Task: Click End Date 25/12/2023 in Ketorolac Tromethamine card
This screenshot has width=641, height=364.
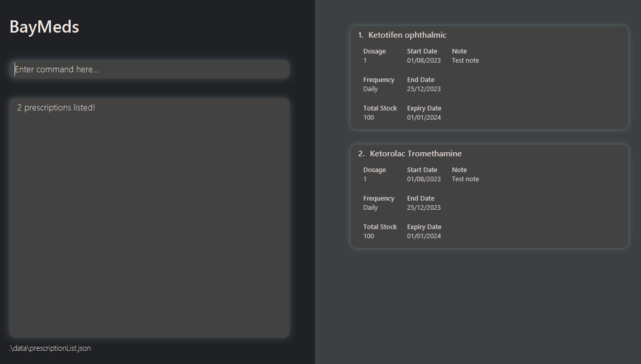Action: pos(424,208)
